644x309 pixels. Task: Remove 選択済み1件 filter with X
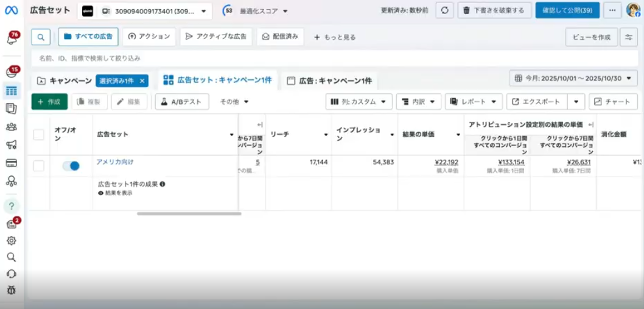point(142,80)
